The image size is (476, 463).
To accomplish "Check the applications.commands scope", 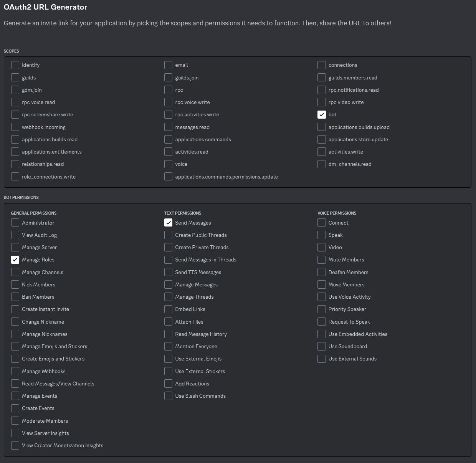I will [168, 140].
